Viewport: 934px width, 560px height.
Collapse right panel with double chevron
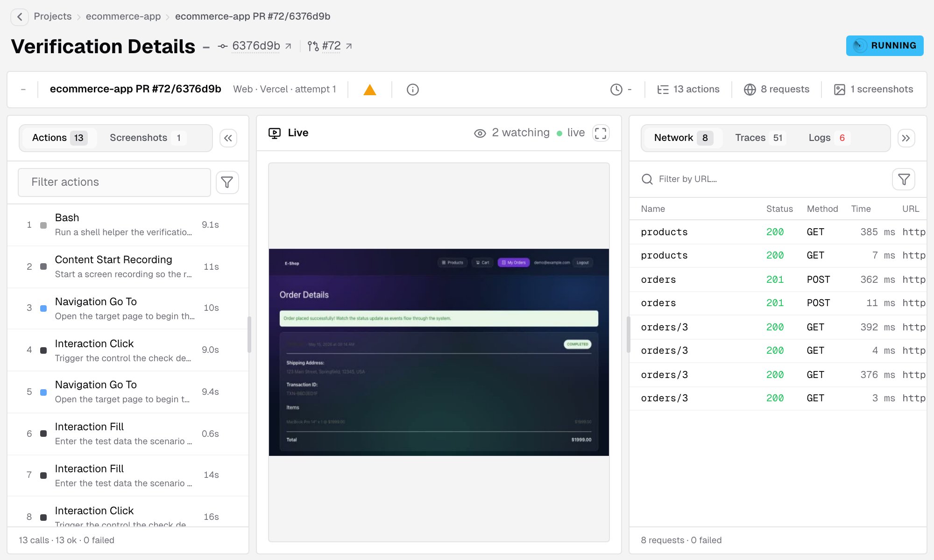[x=906, y=138]
